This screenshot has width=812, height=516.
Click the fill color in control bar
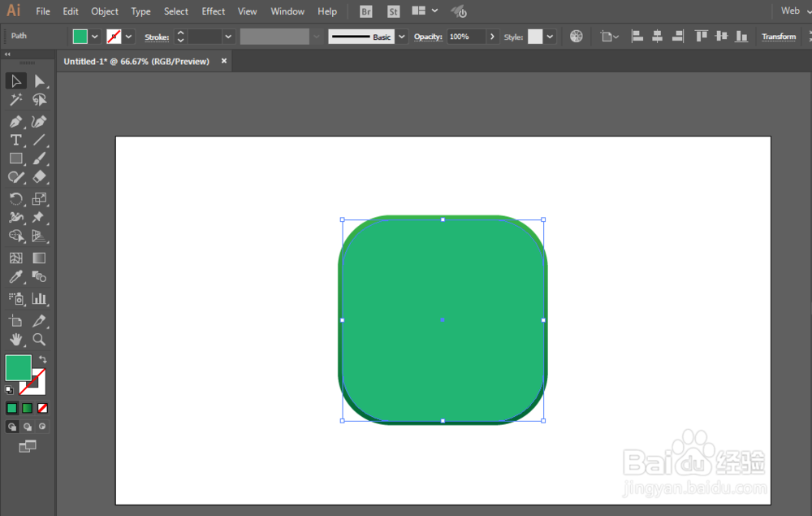click(x=80, y=37)
